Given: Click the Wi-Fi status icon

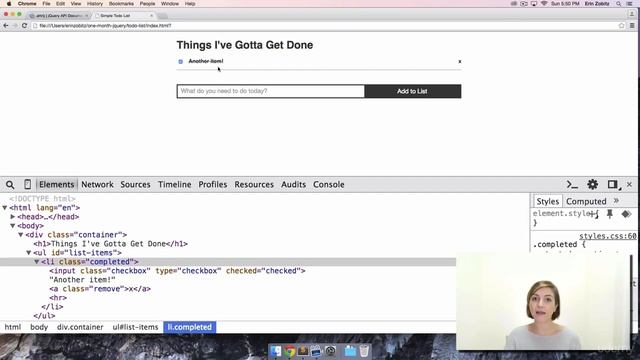Looking at the screenshot, I should point(544,4).
